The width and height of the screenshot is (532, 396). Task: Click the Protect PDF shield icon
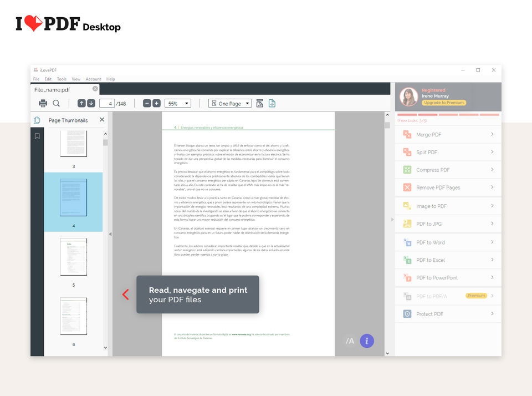(x=407, y=314)
